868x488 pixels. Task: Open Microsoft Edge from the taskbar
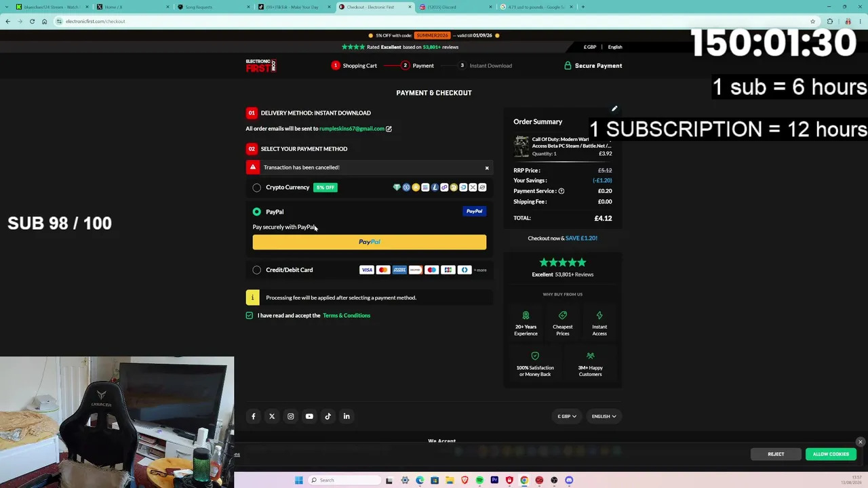(420, 481)
